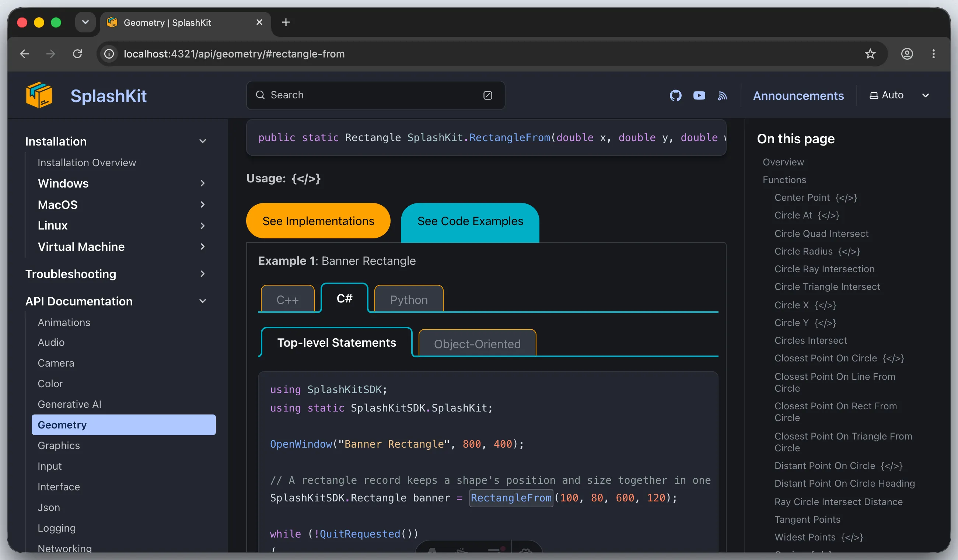Expand the Linux sidebar group

point(203,226)
